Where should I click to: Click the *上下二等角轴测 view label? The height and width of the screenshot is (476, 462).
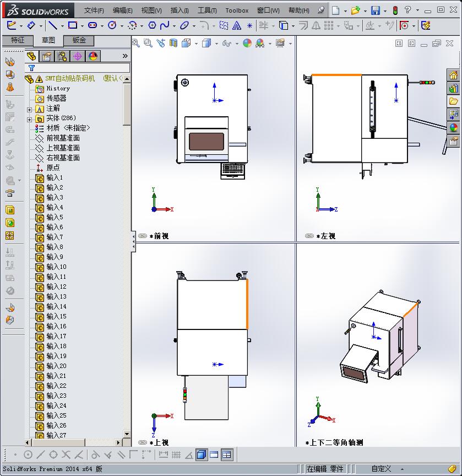coord(334,442)
